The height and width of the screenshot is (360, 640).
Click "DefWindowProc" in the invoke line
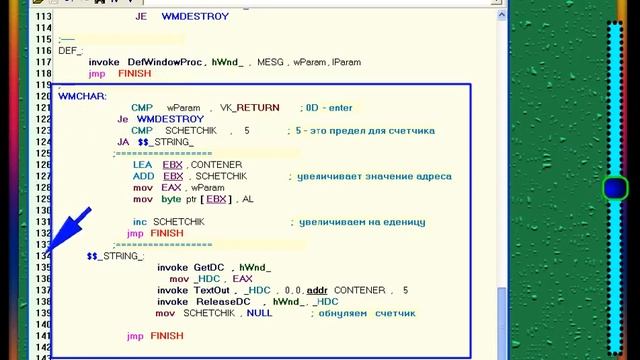[x=164, y=62]
